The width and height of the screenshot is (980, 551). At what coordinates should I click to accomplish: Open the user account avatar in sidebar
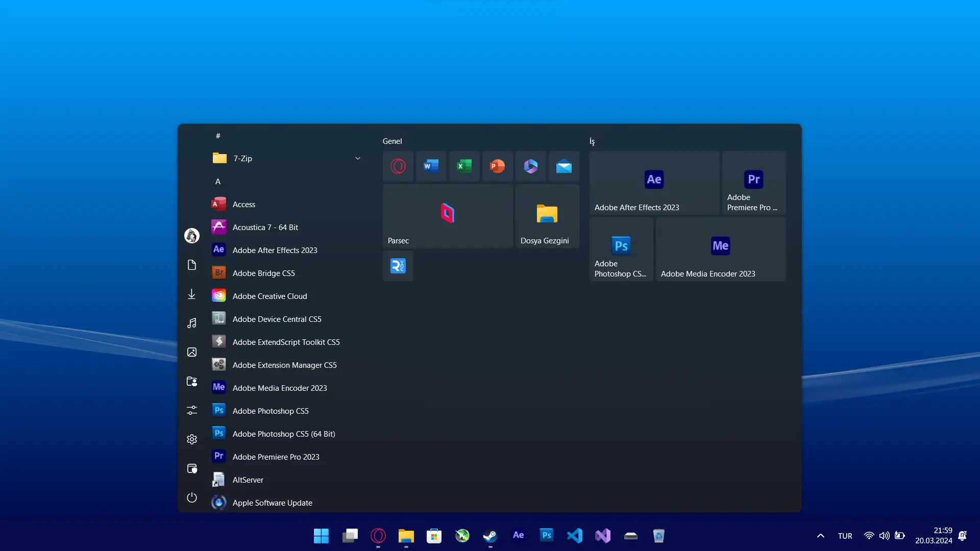pos(192,236)
